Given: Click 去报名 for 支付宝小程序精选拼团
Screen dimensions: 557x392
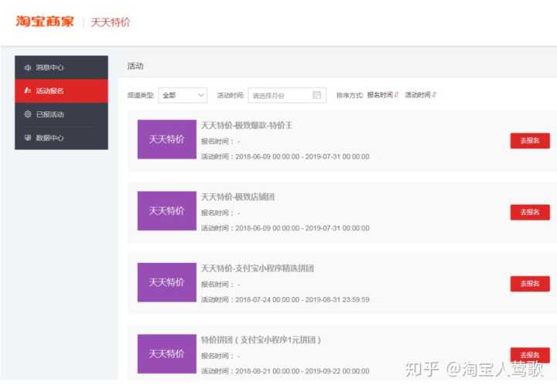Looking at the screenshot, I should click(x=530, y=284).
